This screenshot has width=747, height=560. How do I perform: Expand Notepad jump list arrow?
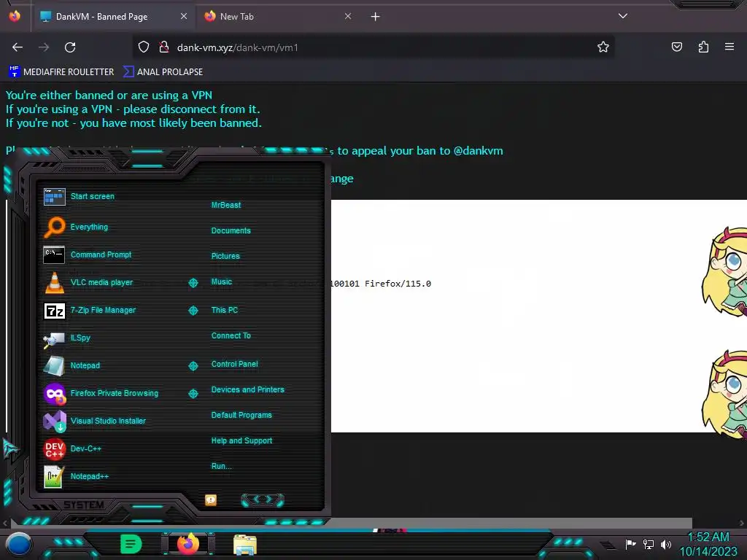tap(193, 366)
